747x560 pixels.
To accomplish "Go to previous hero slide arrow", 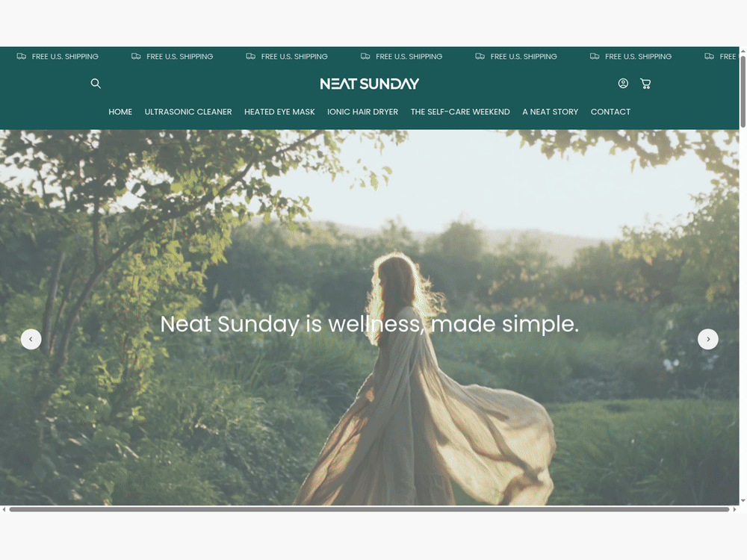I will pos(31,340).
